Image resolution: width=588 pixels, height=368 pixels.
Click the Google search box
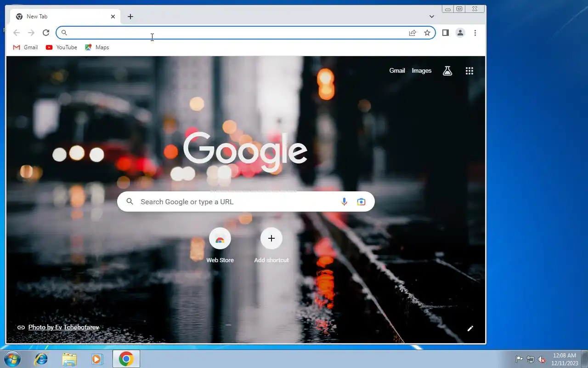coord(246,201)
